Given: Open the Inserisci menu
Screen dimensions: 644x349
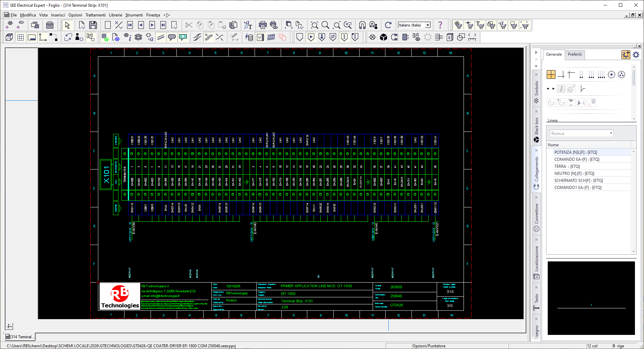Looking at the screenshot, I should 58,15.
